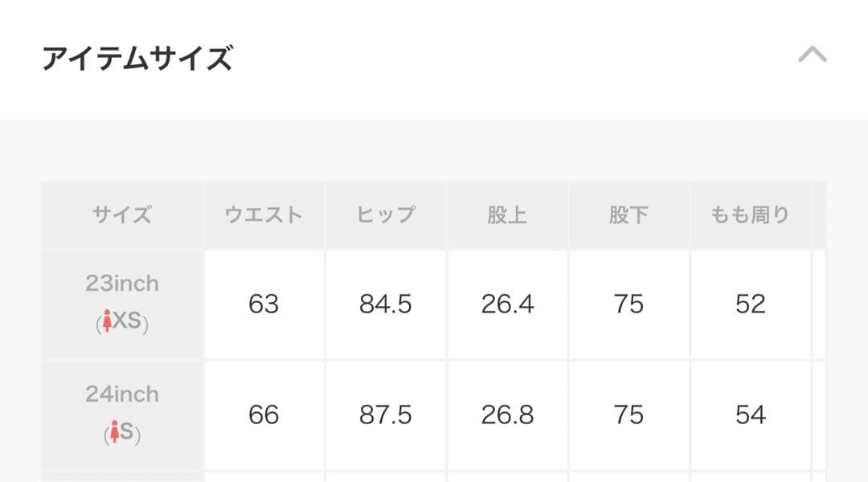Viewport: 868px width, 482px height.
Task: Click the woman icon beside XS
Action: pos(107,322)
